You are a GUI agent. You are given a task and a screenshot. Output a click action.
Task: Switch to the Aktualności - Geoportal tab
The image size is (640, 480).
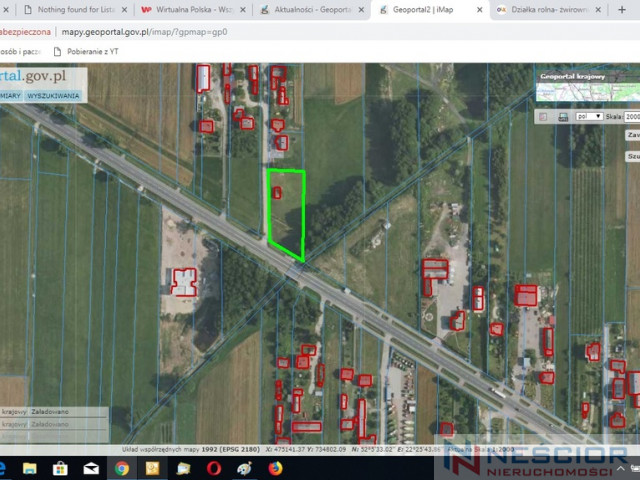coord(313,10)
